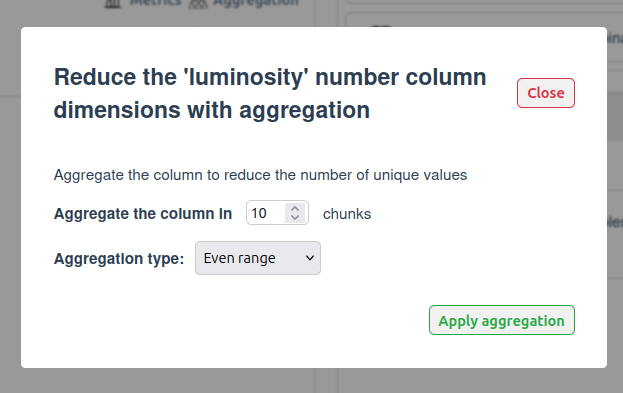Click the 'Aggregate the column in' label

point(143,214)
